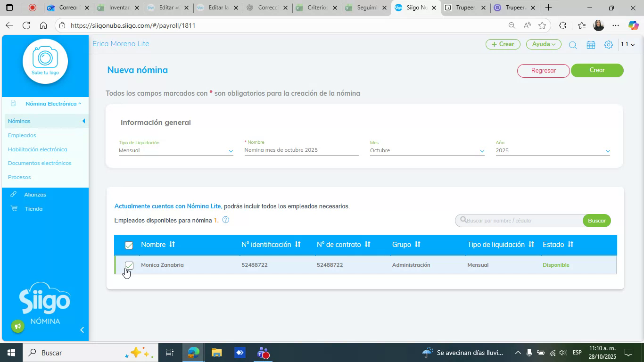Screen dimensions: 644x362
Task: Open the browser zoom magnifier in address bar
Action: [x=512, y=25]
